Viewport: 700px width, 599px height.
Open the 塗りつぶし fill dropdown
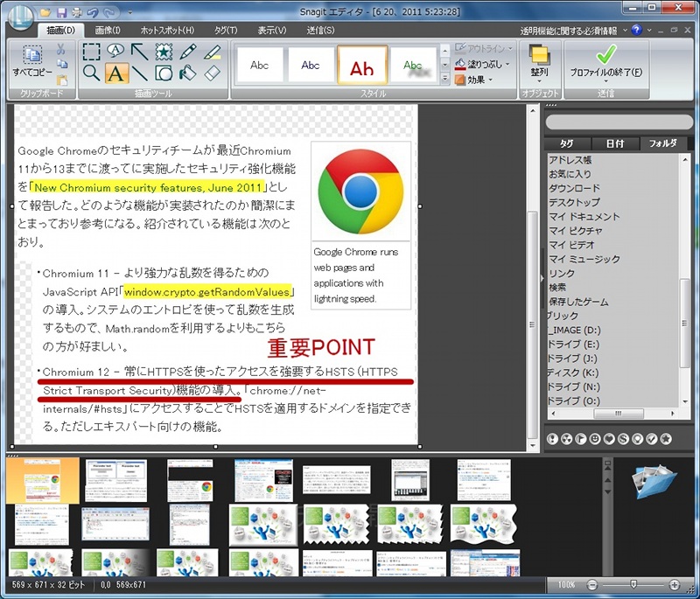pyautogui.click(x=482, y=64)
